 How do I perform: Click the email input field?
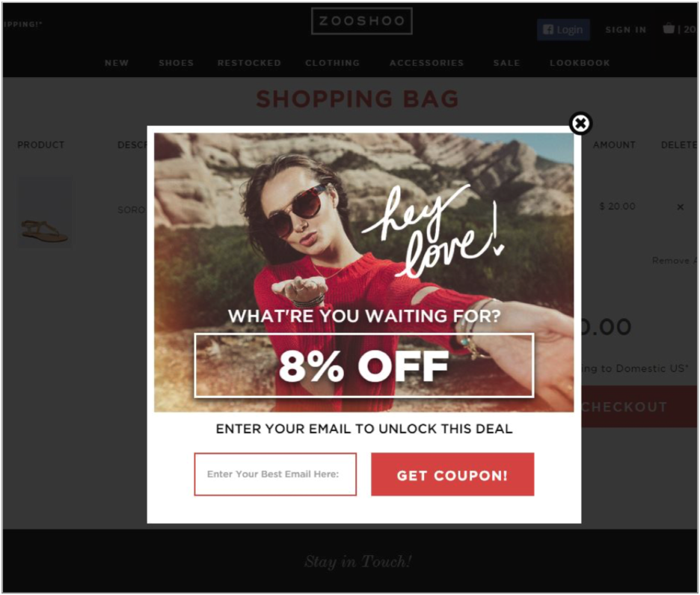point(275,475)
